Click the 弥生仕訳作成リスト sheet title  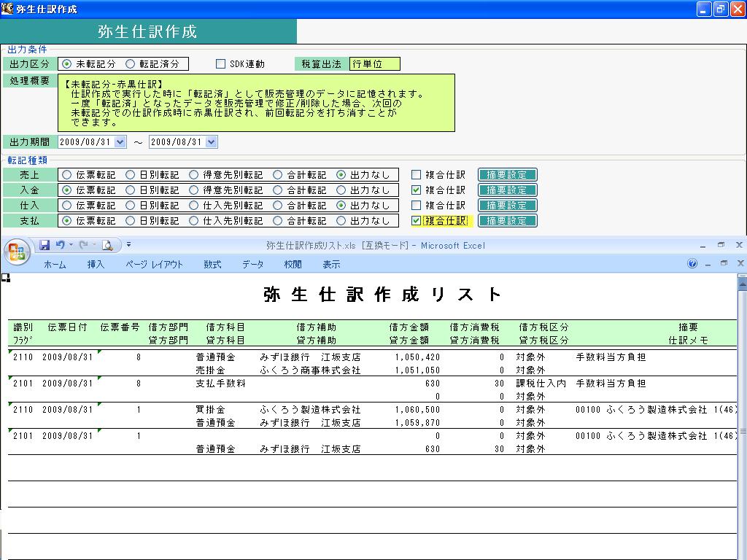pos(382,295)
